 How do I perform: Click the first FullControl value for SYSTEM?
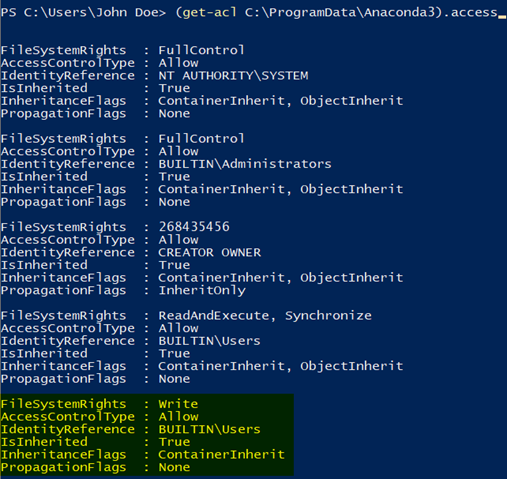[201, 50]
